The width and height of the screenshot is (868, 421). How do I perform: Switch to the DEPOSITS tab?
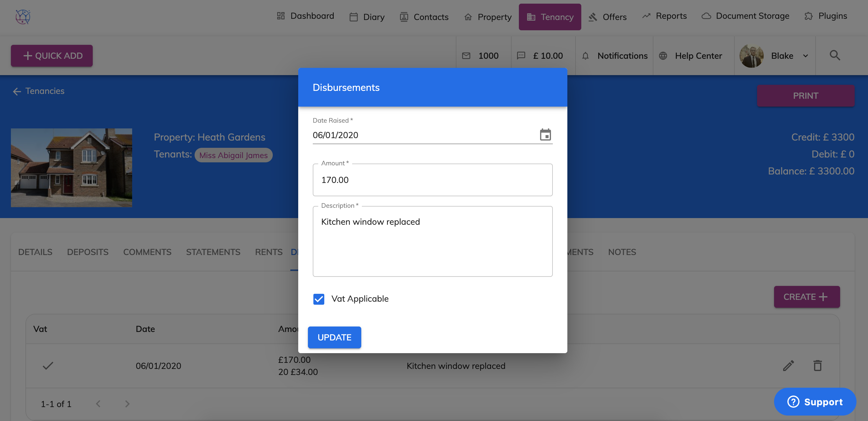(88, 252)
